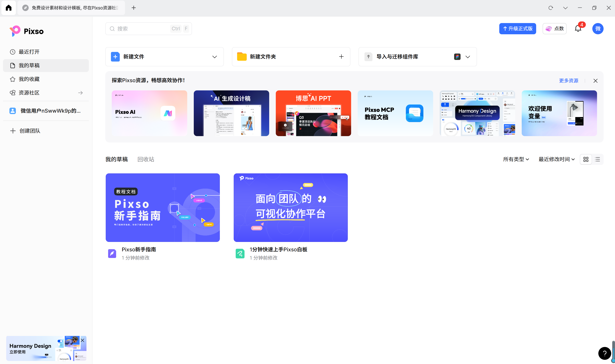Open Harmony Design library card
Viewport: 615px width, 364px height.
[x=477, y=113]
